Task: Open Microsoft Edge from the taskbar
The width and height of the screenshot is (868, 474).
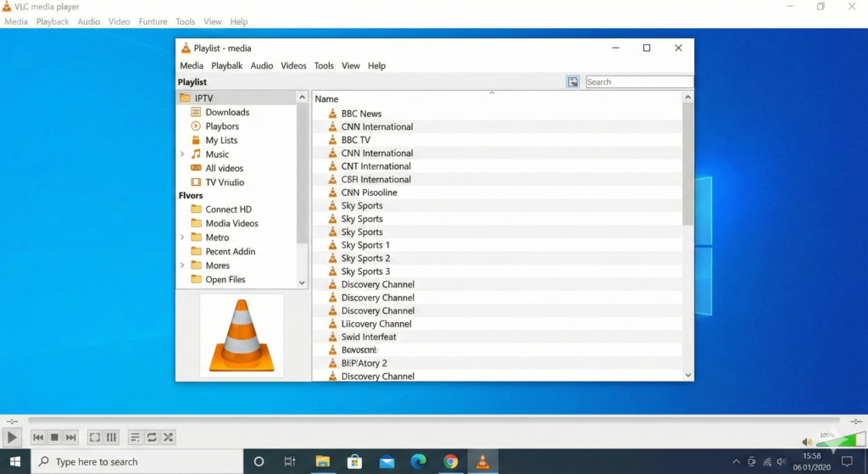Action: pos(419,461)
